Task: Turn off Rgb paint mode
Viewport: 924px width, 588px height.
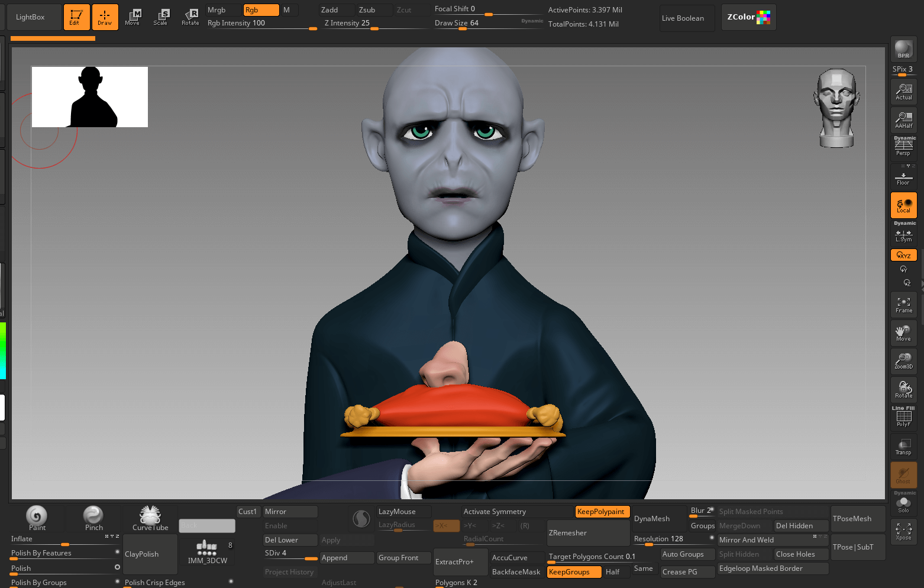Action: (x=261, y=10)
